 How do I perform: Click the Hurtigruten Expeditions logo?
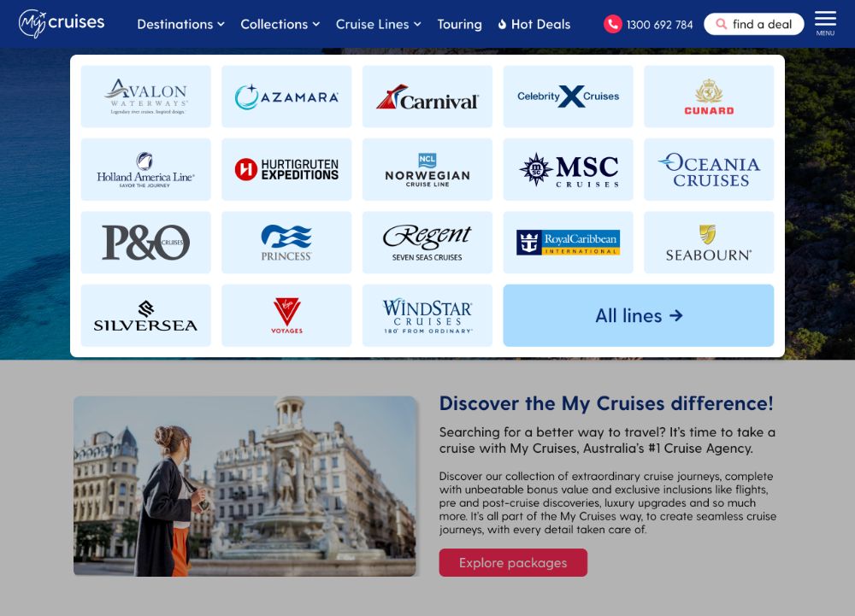pyautogui.click(x=286, y=169)
